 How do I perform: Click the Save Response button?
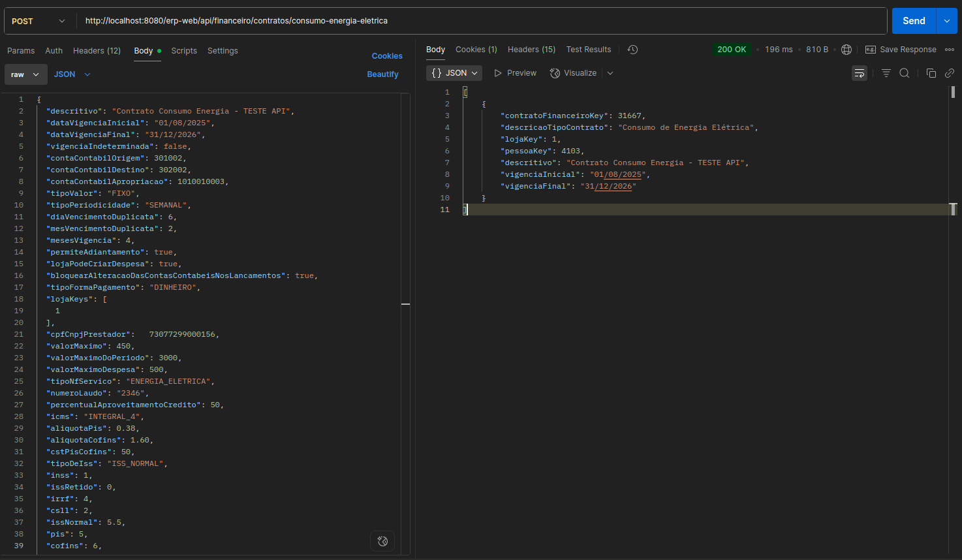tap(901, 50)
